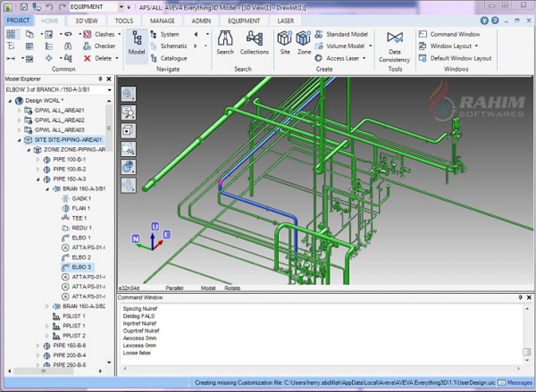Collapse the BRAN 150-A-3/B1 tree node
The image size is (536, 392).
(x=47, y=189)
